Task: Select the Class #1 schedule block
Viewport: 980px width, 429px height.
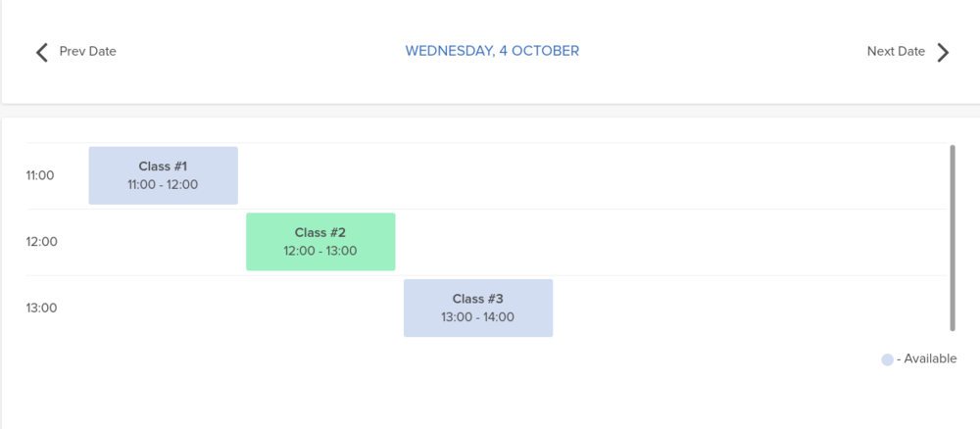Action: point(163,175)
